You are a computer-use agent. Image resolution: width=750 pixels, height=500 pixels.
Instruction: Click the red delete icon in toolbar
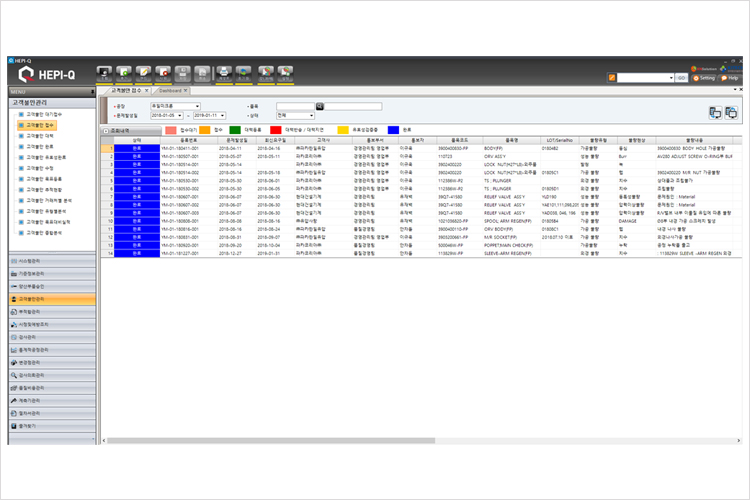[x=164, y=72]
